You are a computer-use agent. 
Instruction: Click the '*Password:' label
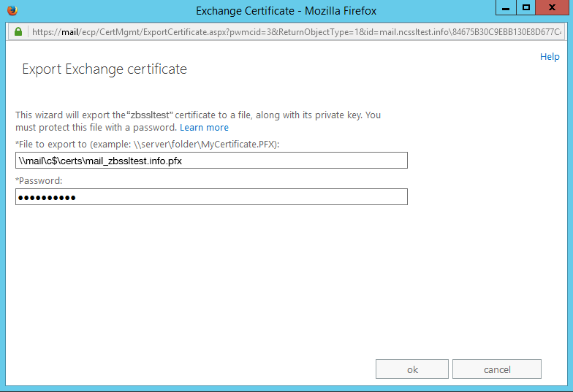pyautogui.click(x=38, y=180)
